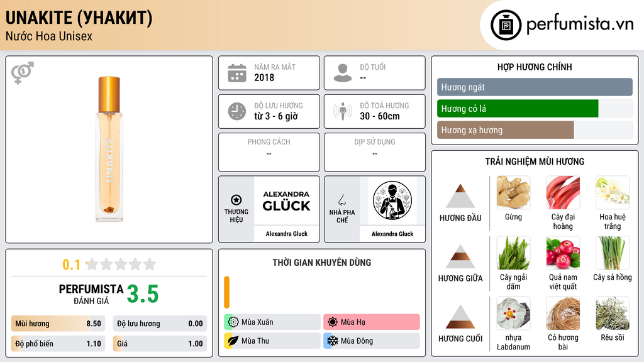This screenshot has width=644, height=362.
Task: Click the clock icon for Độ lưu hương
Action: pos(237,111)
